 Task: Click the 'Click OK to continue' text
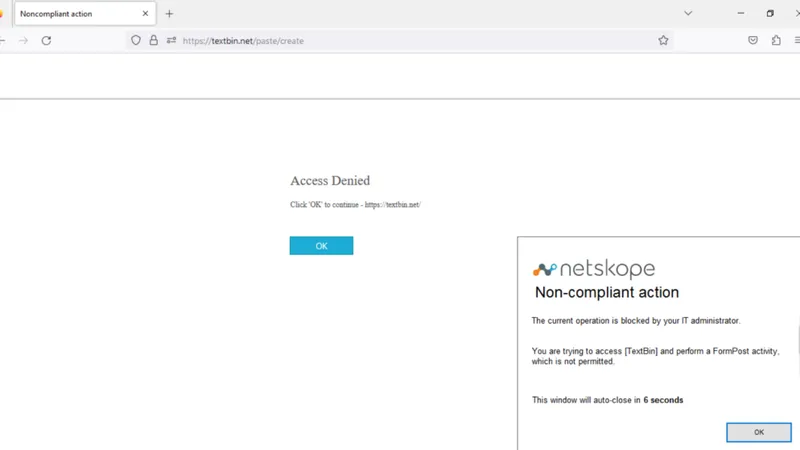tap(355, 205)
